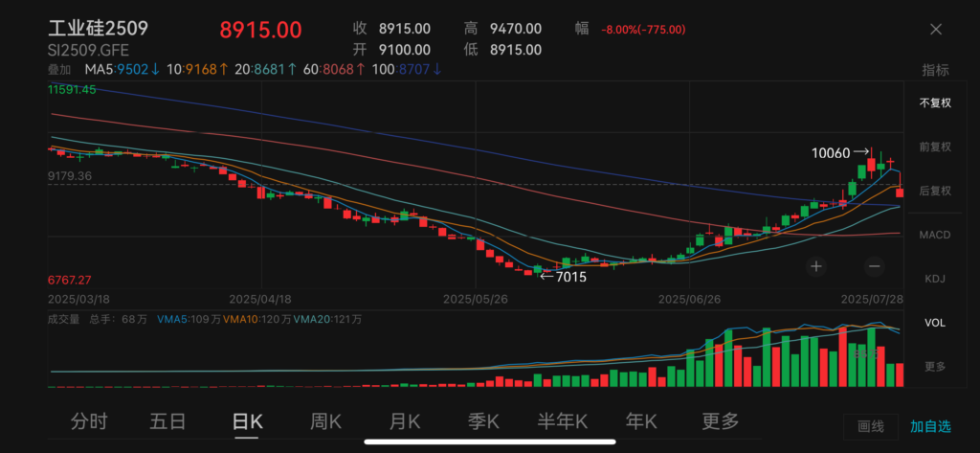980x453 pixels.
Task: Tap the 叠加 overlay button
Action: pos(59,70)
